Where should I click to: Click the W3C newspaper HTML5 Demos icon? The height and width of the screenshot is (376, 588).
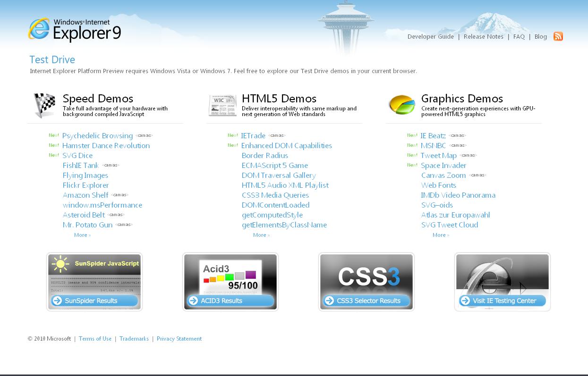(x=223, y=105)
